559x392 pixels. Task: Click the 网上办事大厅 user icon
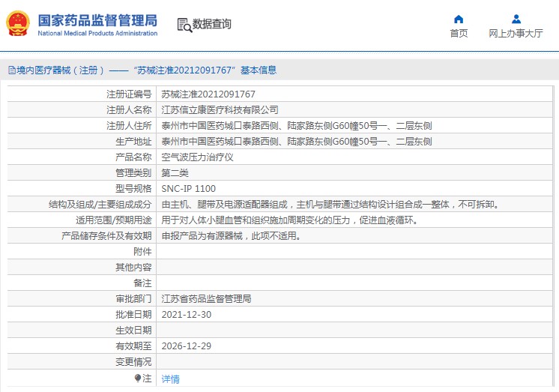(516, 19)
